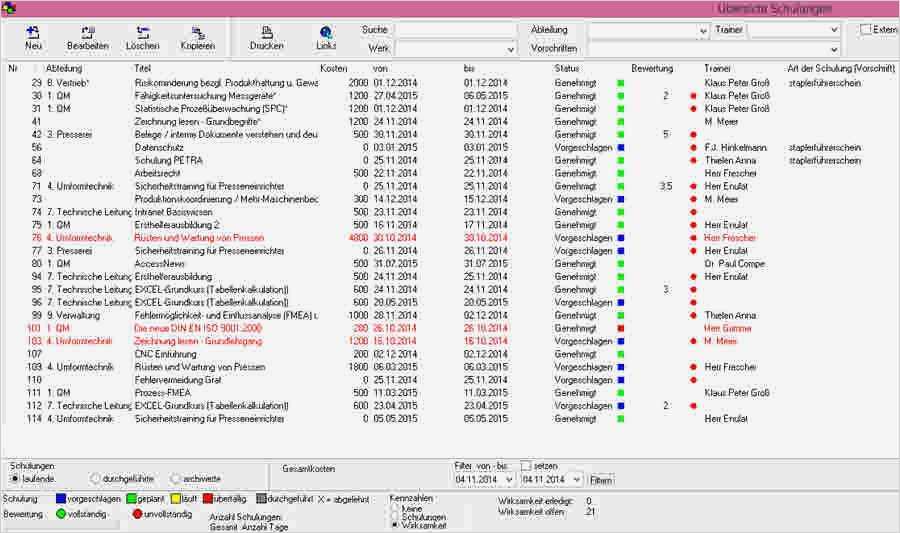Click red evaluation dot of row 71
This screenshot has width=900, height=533.
point(693,186)
